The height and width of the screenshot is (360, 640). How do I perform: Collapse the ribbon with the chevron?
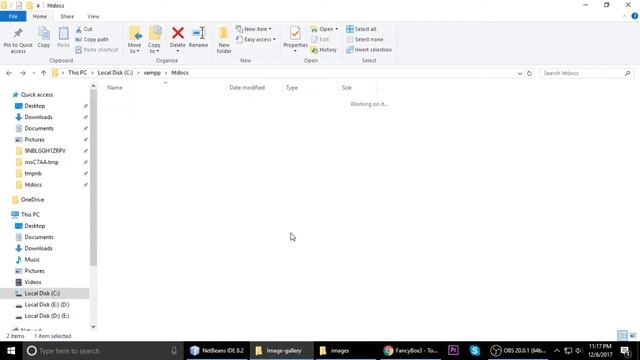point(624,16)
